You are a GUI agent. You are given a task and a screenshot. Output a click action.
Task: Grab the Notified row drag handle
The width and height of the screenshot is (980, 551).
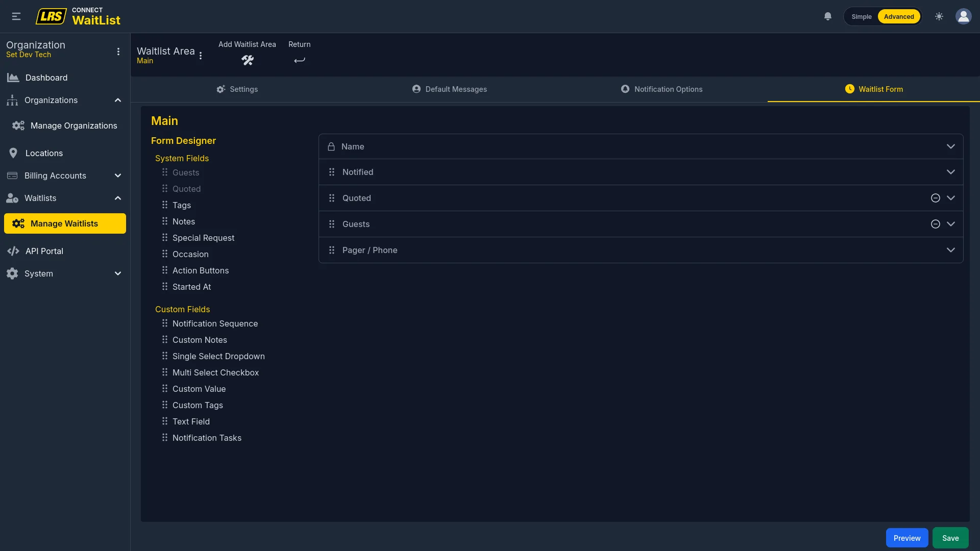click(x=332, y=172)
